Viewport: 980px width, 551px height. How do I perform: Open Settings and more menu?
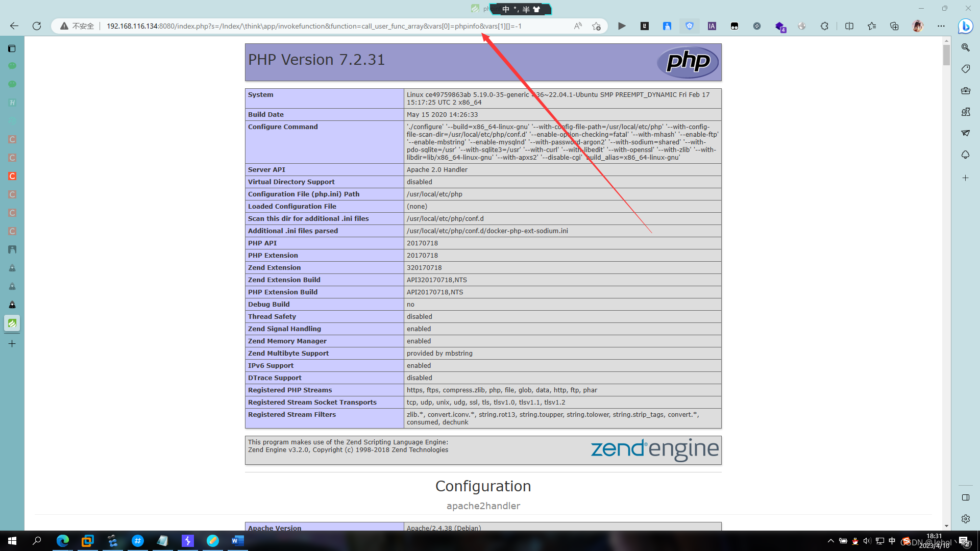click(941, 26)
